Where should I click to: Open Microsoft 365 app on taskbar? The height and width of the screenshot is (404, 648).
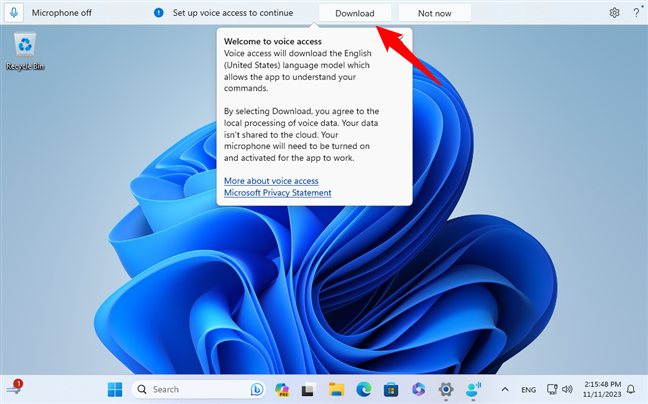click(x=419, y=389)
